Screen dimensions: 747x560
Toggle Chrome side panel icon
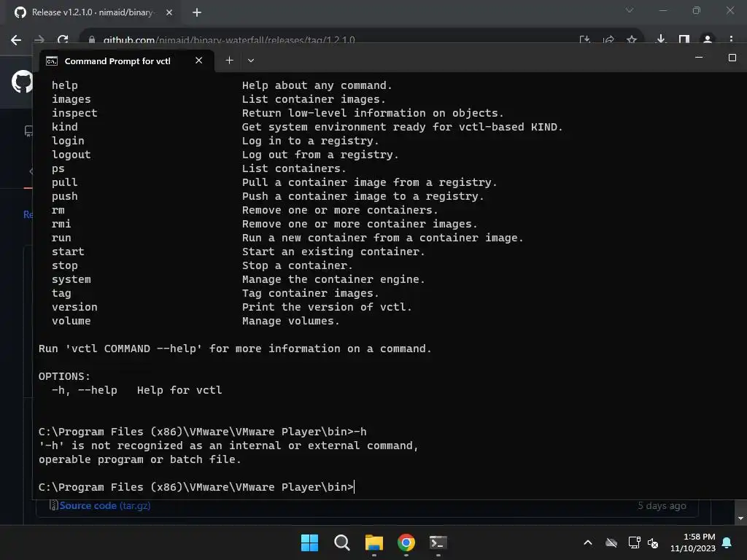(684, 39)
